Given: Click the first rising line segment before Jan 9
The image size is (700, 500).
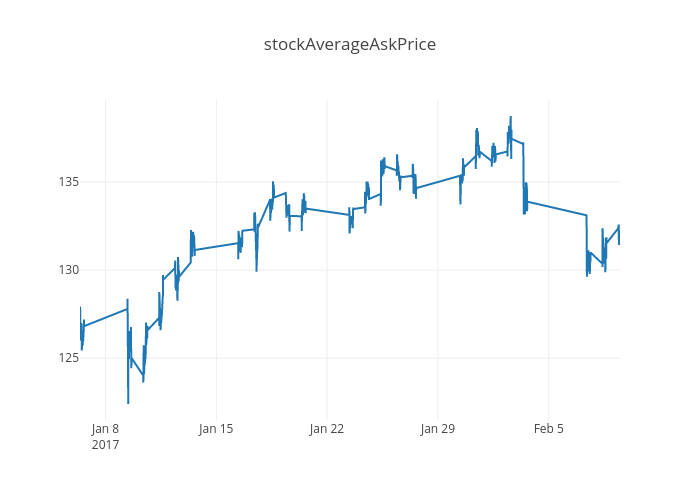Looking at the screenshot, I should pos(105,317).
